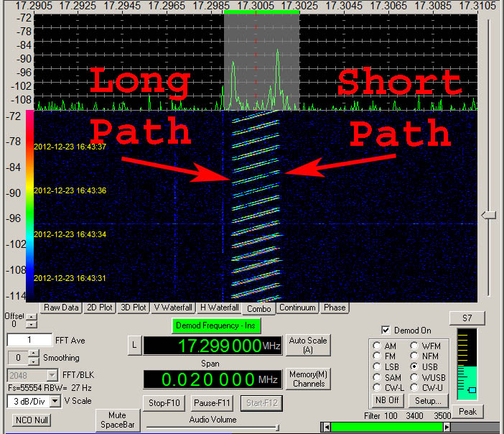Click the Fs=55554 RBW= 27 Hz text

[50, 388]
